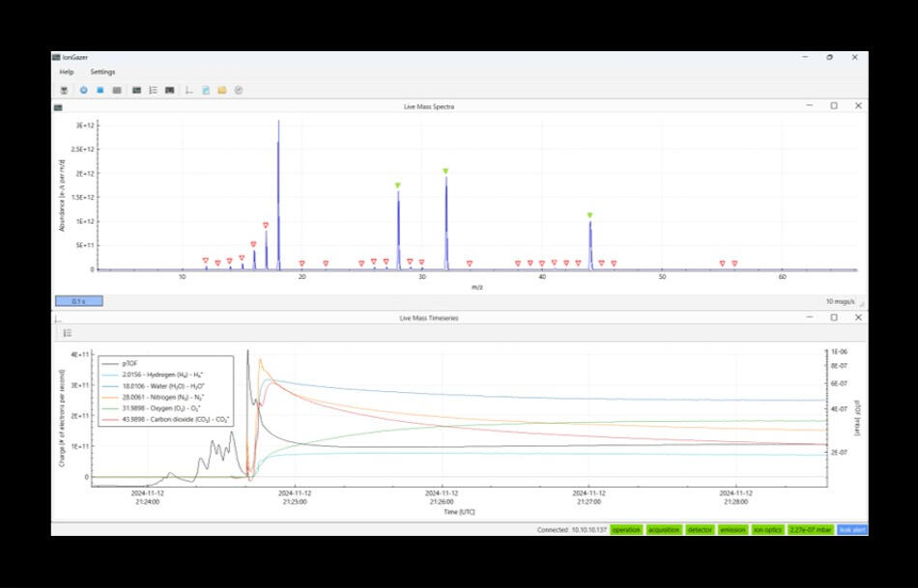The image size is (918, 588).
Task: Click the green peak marker at m/z 28
Action: click(x=397, y=185)
